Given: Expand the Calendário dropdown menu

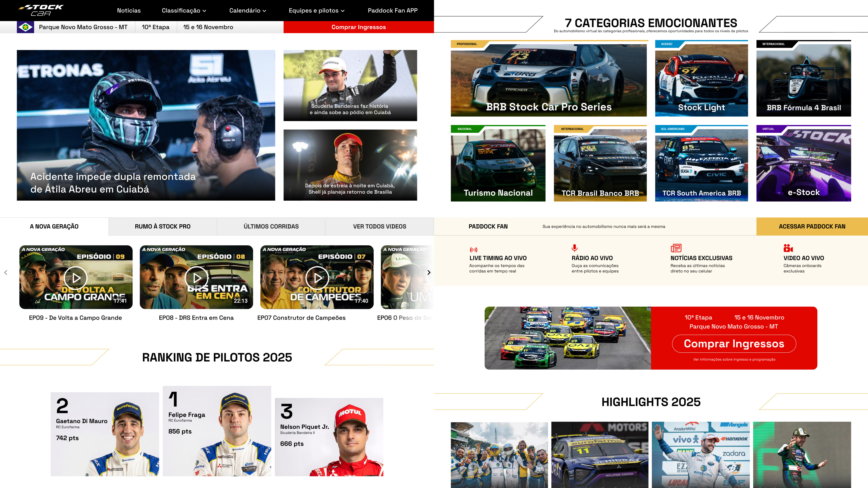Looking at the screenshot, I should (x=248, y=10).
